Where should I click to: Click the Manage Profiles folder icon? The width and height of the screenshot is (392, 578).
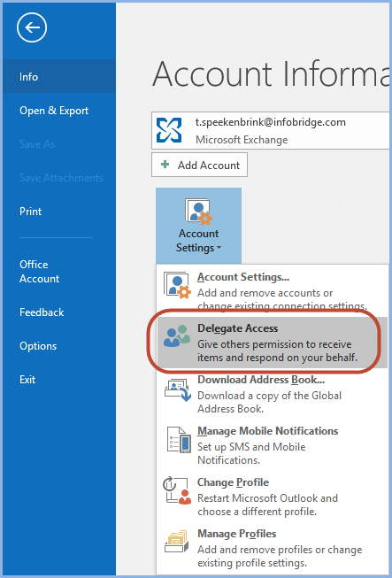coord(178,543)
